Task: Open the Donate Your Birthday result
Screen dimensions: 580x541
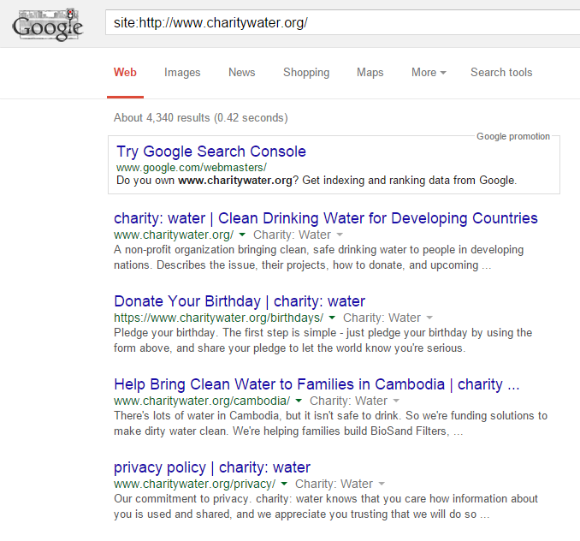Action: pos(239,301)
